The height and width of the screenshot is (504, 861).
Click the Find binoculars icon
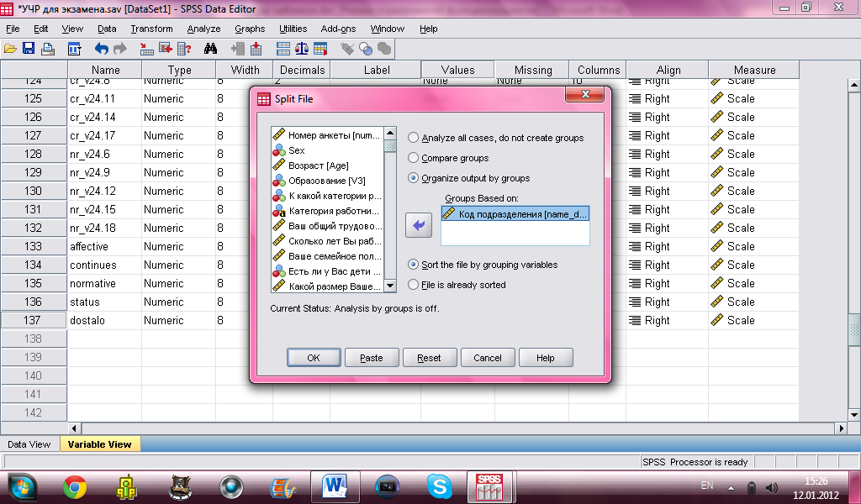(210, 49)
